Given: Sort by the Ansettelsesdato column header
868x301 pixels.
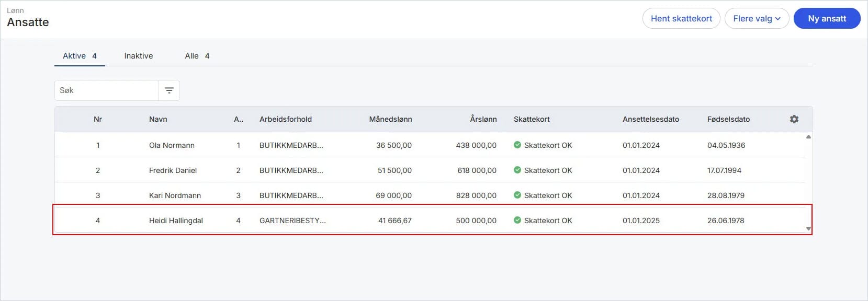Looking at the screenshot, I should 651,119.
